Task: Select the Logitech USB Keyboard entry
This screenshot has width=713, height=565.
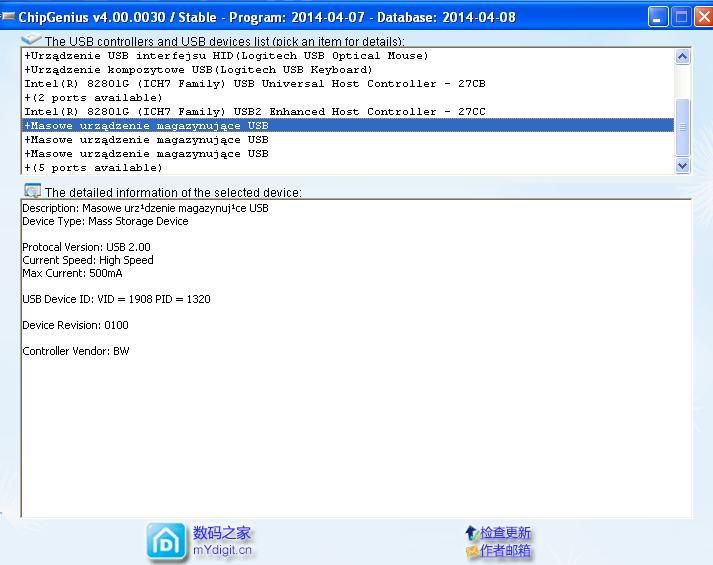Action: (x=348, y=70)
